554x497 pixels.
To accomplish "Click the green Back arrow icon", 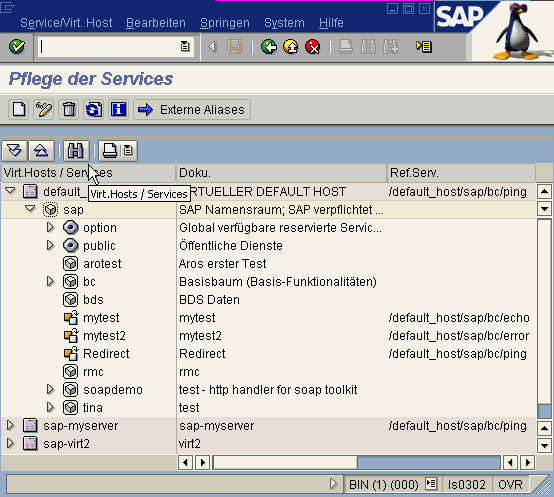I will tap(269, 47).
